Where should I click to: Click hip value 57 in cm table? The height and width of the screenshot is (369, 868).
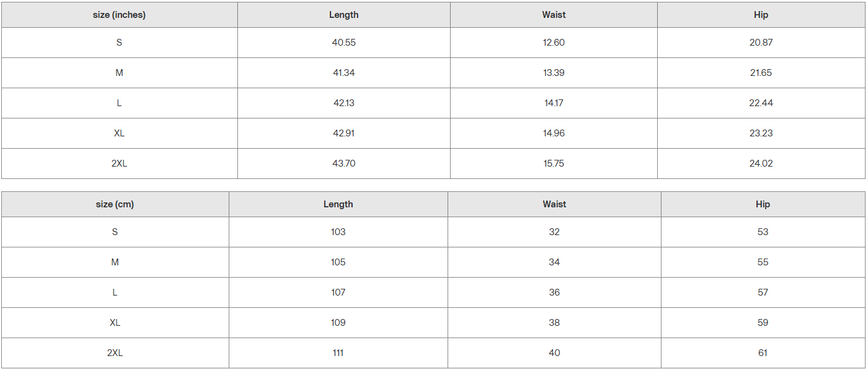coord(763,292)
